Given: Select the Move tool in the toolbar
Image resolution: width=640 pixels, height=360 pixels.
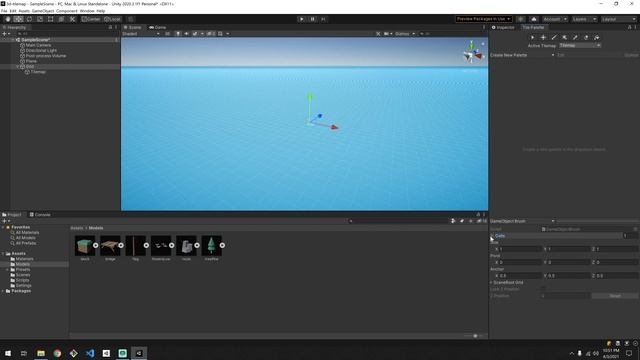Looking at the screenshot, I should point(18,19).
